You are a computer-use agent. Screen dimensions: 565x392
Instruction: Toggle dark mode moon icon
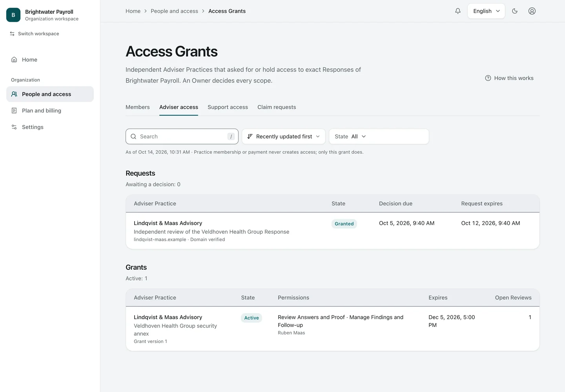point(515,11)
